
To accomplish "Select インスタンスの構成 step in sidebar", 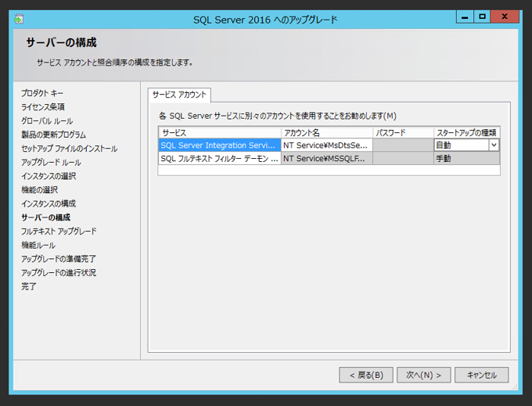I will (49, 203).
